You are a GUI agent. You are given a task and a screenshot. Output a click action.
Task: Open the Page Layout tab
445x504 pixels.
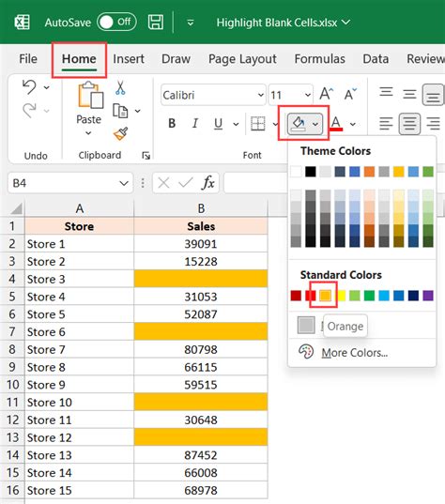[242, 59]
